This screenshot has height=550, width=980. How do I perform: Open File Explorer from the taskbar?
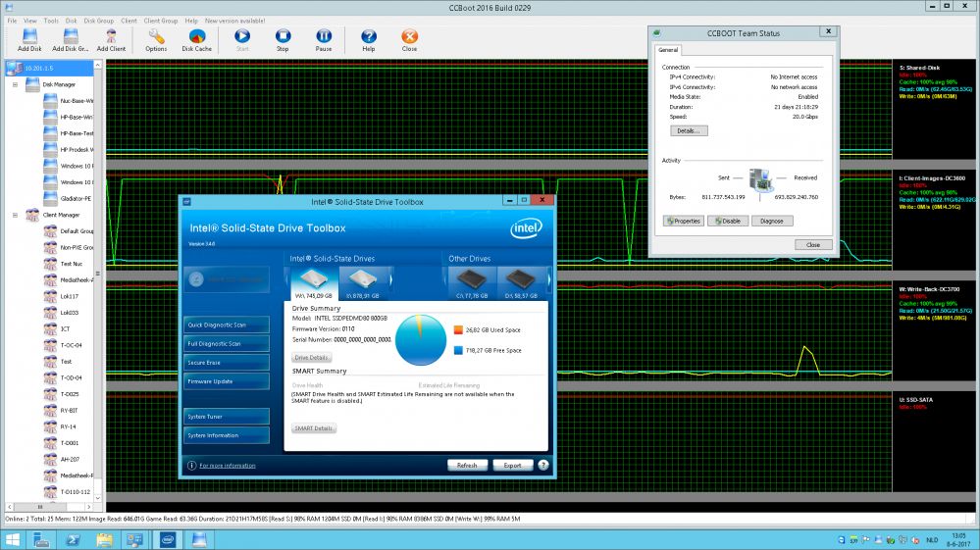[104, 540]
